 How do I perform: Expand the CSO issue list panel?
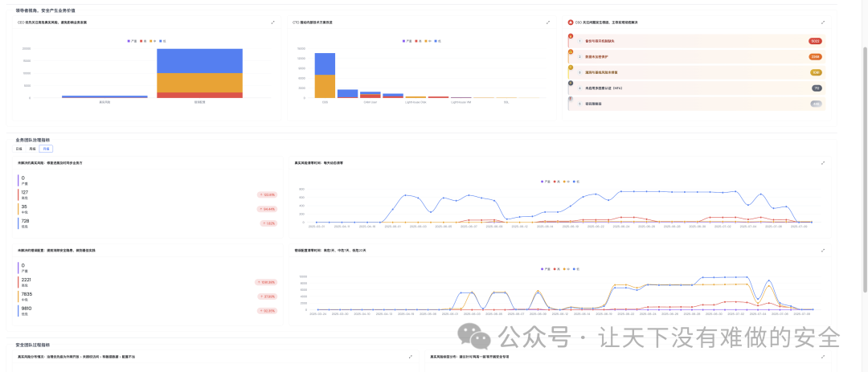pos(823,22)
